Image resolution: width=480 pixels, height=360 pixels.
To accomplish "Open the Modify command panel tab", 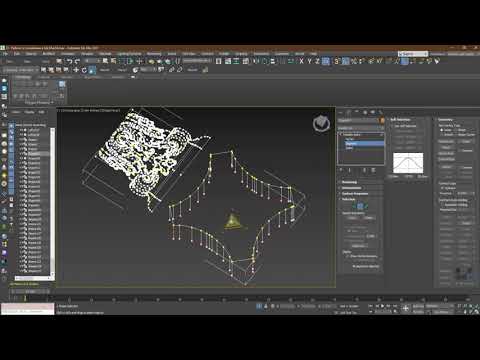I will [x=349, y=112].
